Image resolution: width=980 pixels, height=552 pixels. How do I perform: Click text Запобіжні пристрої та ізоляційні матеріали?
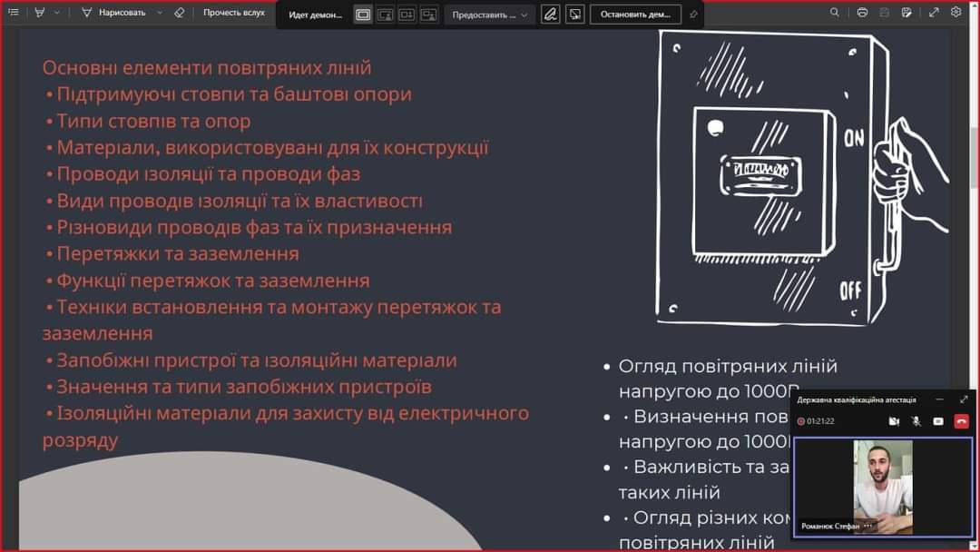257,360
